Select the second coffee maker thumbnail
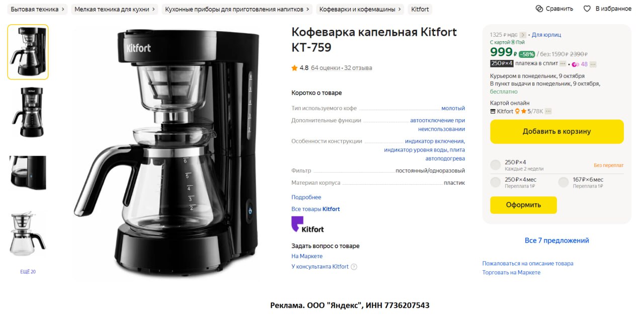The height and width of the screenshot is (316, 644). point(28,112)
